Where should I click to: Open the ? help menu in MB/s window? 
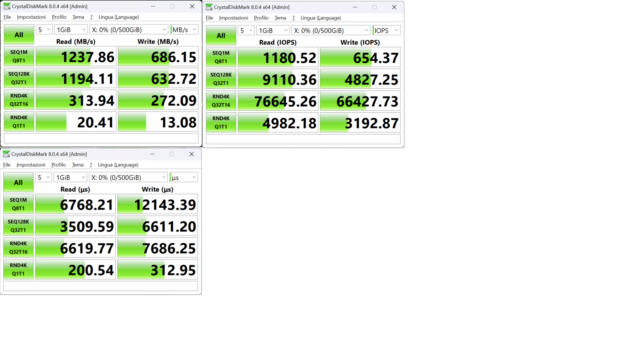click(x=91, y=17)
